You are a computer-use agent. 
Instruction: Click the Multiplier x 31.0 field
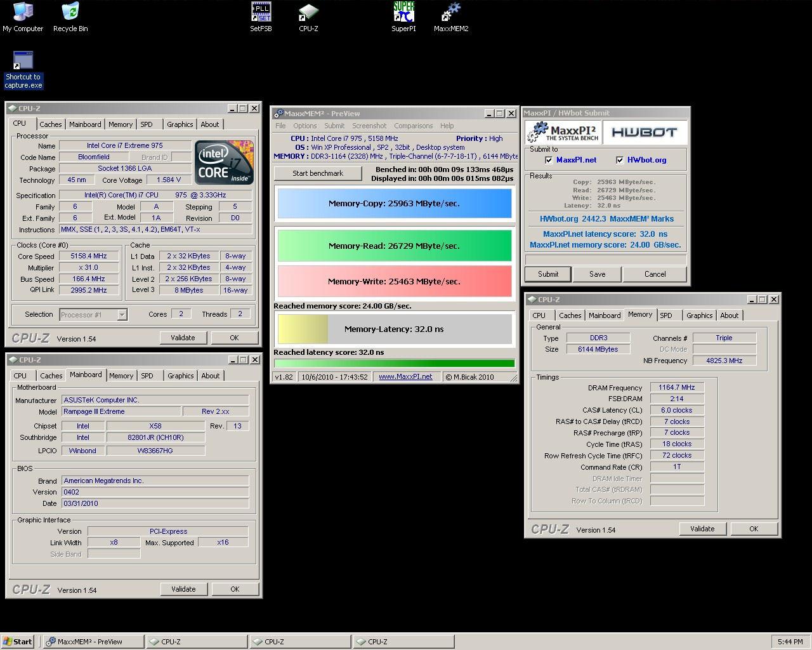[88, 267]
